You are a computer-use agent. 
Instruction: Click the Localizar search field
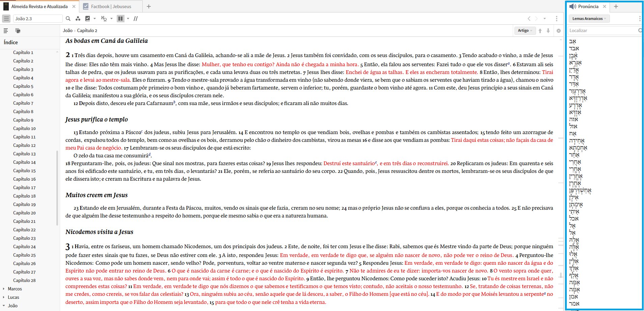602,30
